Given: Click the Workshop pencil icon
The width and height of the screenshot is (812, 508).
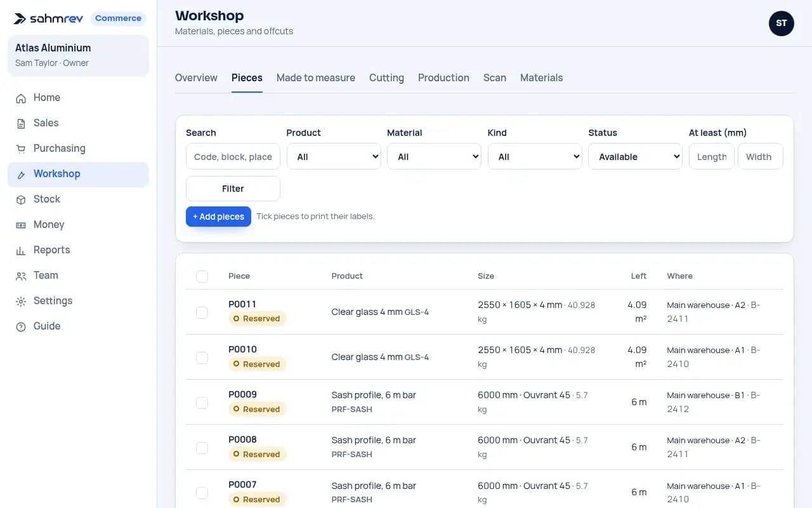Looking at the screenshot, I should 21,174.
